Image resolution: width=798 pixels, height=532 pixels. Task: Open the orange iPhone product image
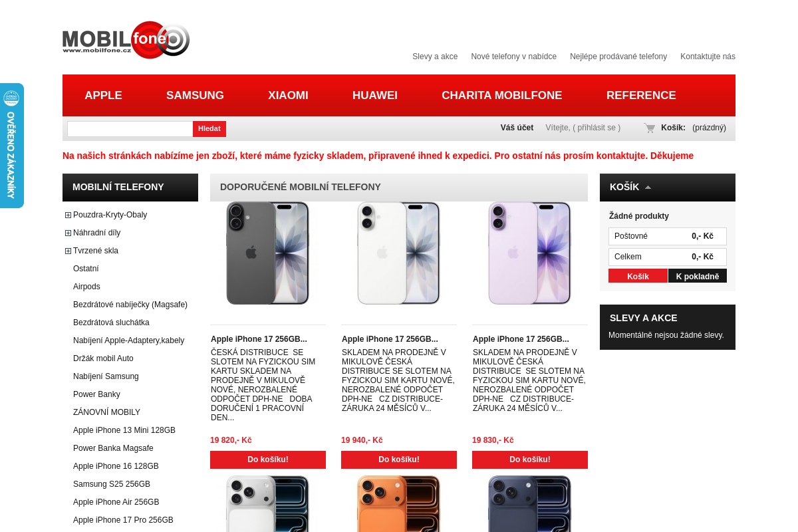click(x=399, y=503)
